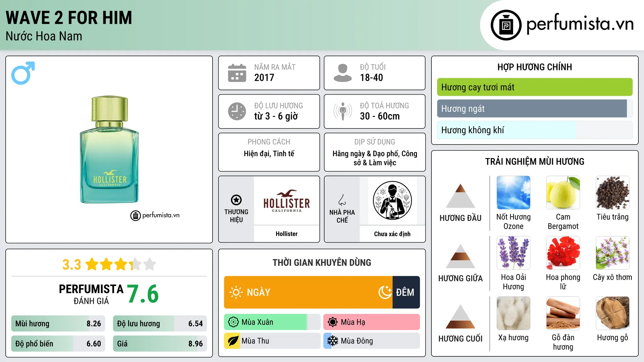644x362 pixels.
Task: Click the snowflake icon for Mùa Đông
Action: point(332,341)
